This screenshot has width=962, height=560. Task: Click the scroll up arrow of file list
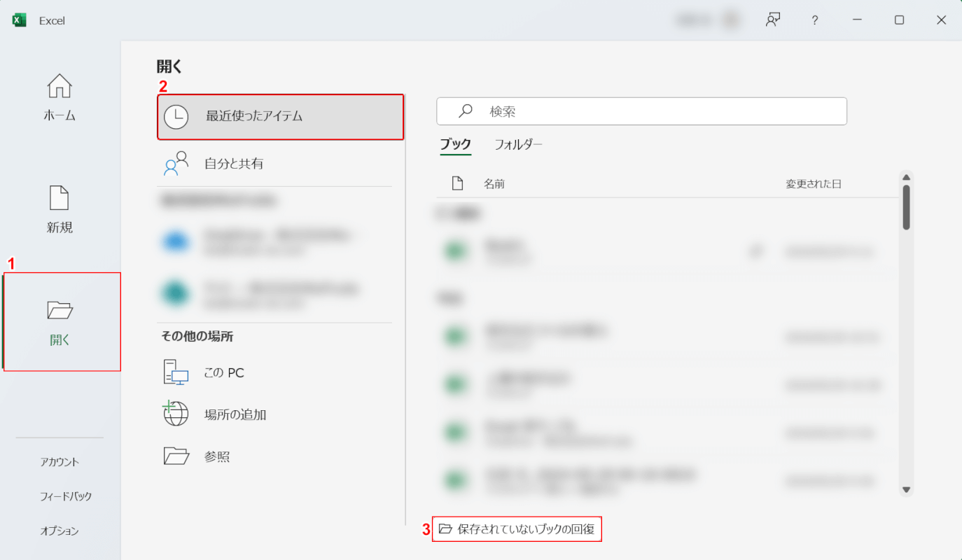tap(906, 178)
